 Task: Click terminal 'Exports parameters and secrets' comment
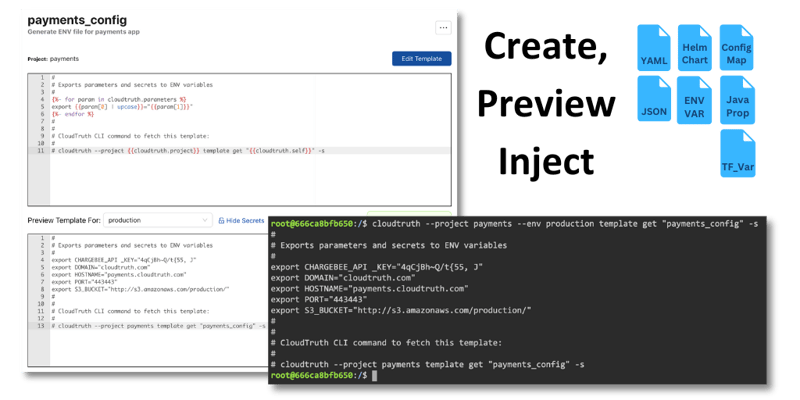389,245
